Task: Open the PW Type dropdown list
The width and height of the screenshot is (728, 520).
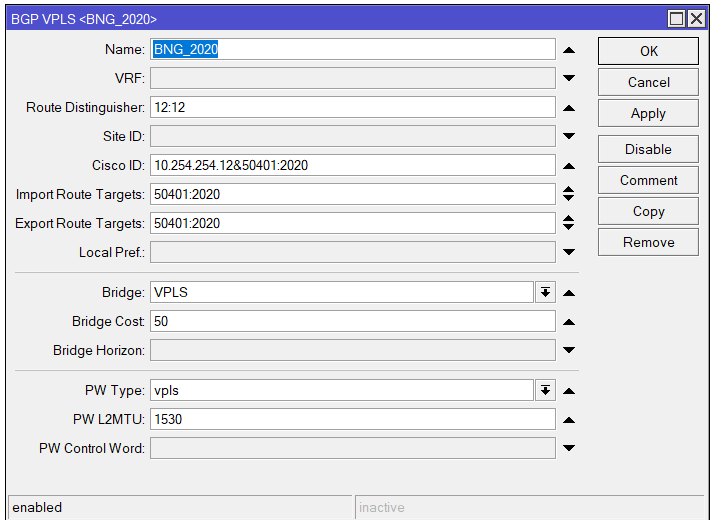Action: click(546, 390)
